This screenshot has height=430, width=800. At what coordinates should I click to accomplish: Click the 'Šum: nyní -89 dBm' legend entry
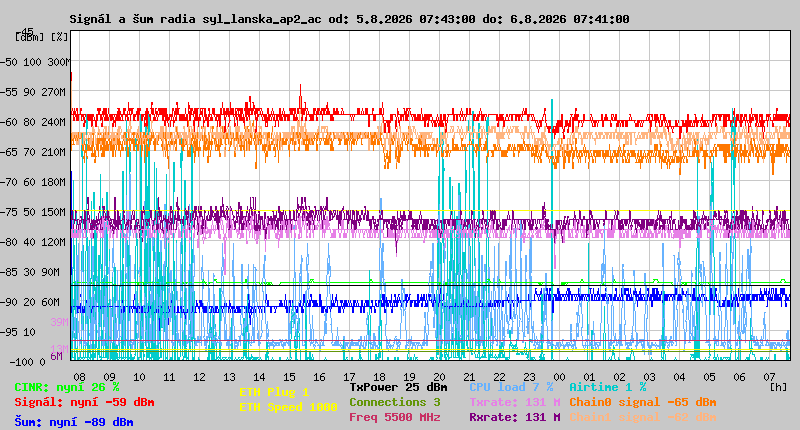[74, 422]
